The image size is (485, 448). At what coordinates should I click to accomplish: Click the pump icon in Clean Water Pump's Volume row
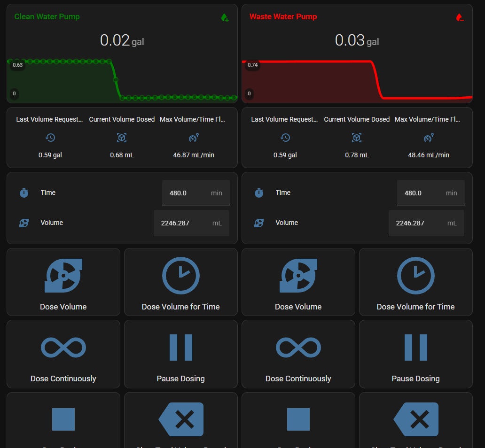click(24, 223)
